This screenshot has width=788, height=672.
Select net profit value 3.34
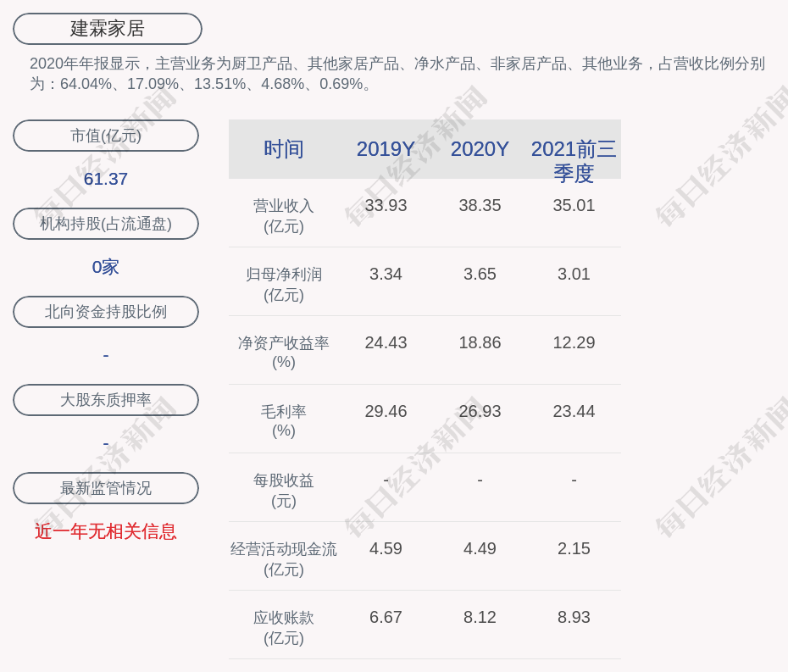pyautogui.click(x=386, y=274)
